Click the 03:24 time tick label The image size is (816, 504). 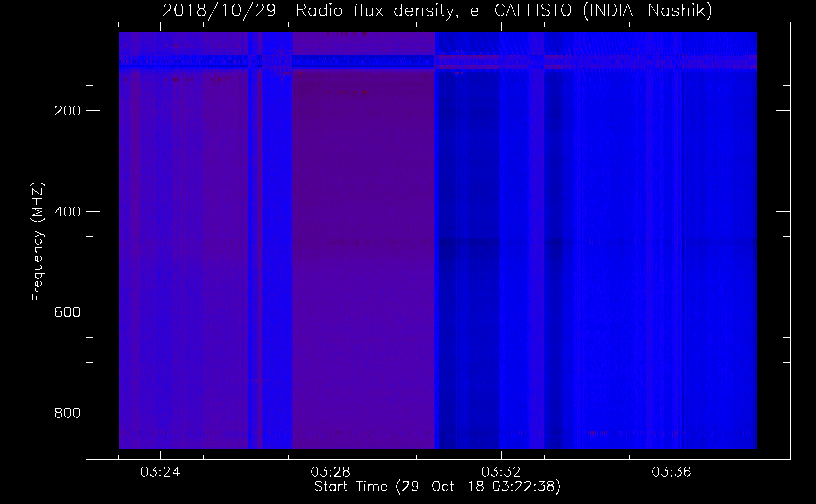tap(160, 472)
